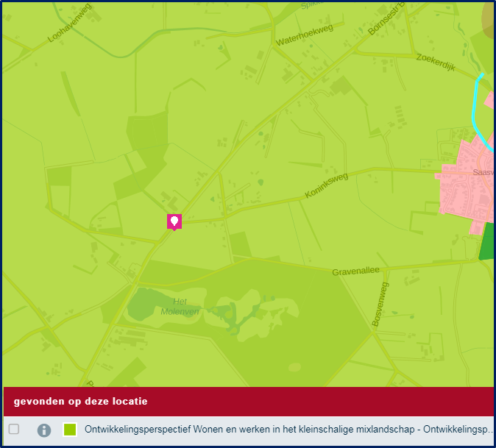Click the green legend color swatch

[70, 430]
